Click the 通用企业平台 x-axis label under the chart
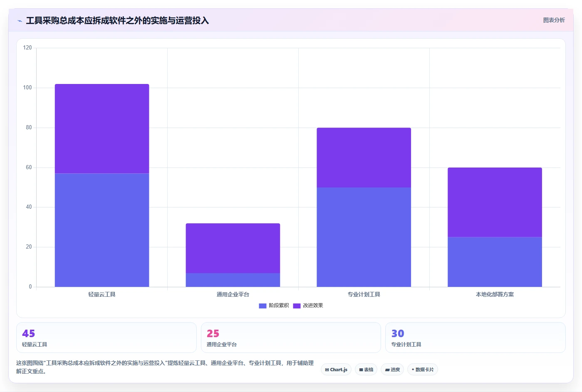The image size is (582, 392). 233,294
